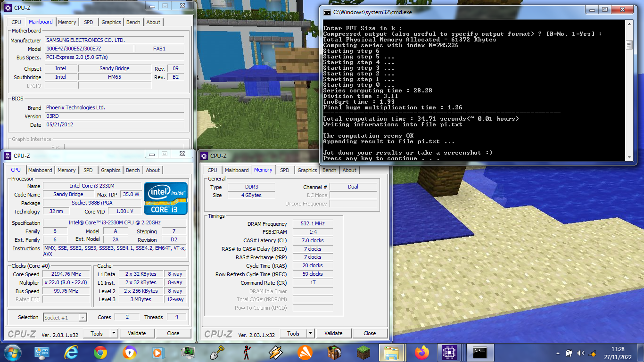
Task: Open the yellow keyhole lock app in taskbar
Action: pyautogui.click(x=129, y=353)
